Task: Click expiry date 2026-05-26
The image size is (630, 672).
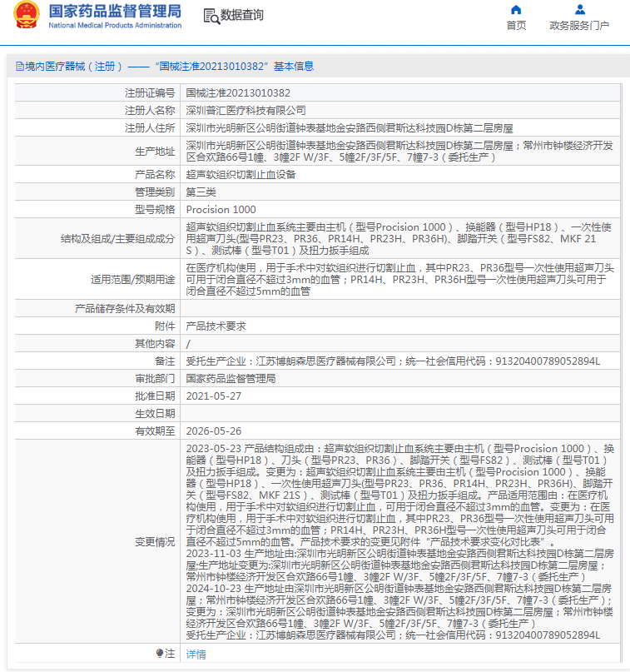Action: click(214, 431)
